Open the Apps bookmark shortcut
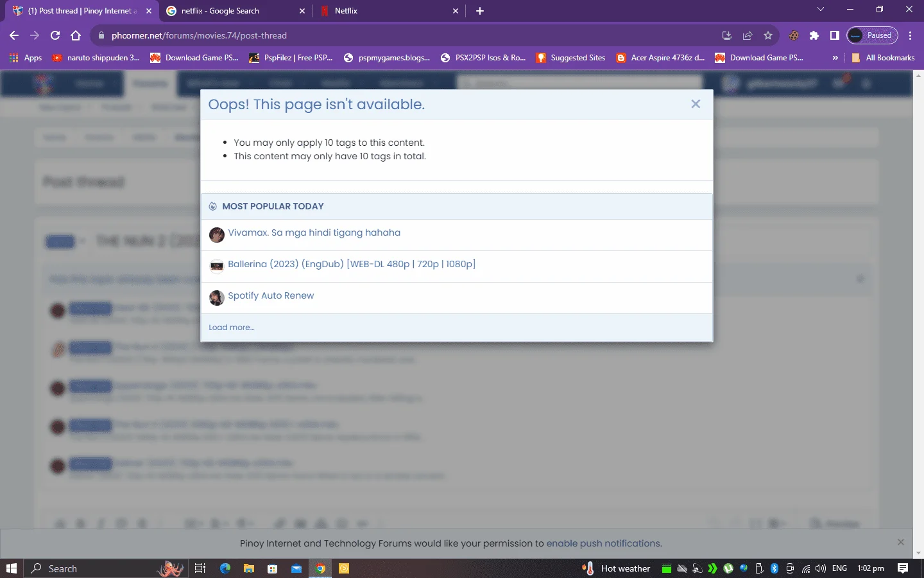This screenshot has height=578, width=924. pos(26,58)
